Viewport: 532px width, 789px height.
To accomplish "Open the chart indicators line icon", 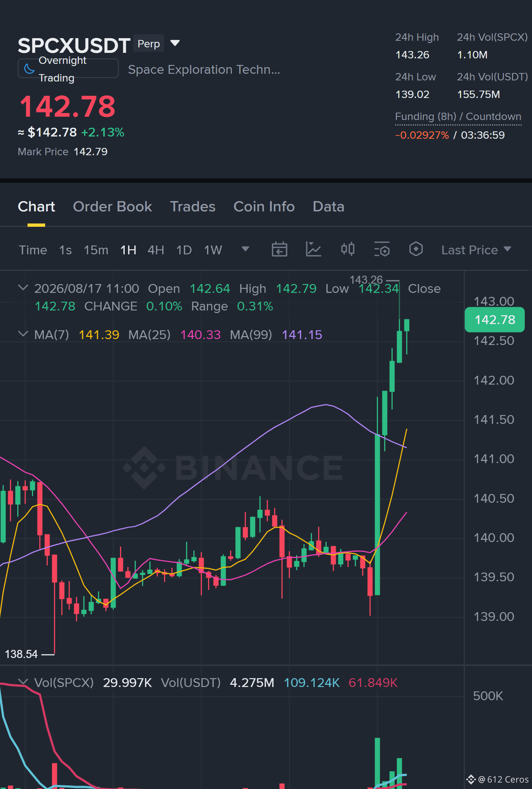I will point(313,250).
